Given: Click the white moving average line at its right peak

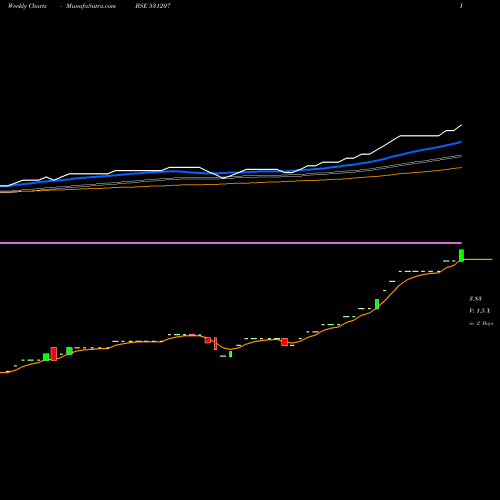Looking at the screenshot, I should (461, 125).
